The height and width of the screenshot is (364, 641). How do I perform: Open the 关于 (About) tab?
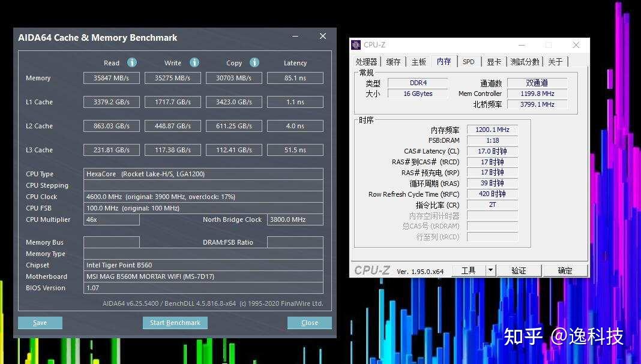click(556, 61)
